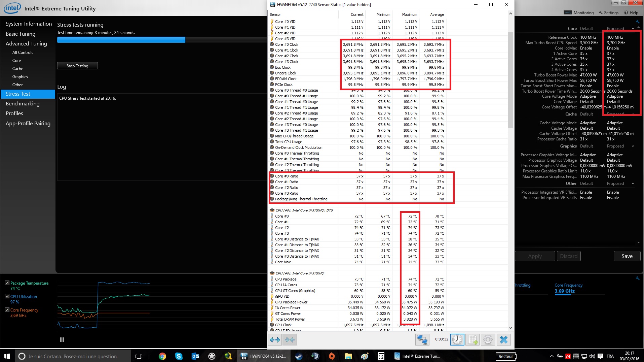Screen dimensions: 644x362
Task: Select Cache under Advanced Tuning
Action: click(x=18, y=69)
